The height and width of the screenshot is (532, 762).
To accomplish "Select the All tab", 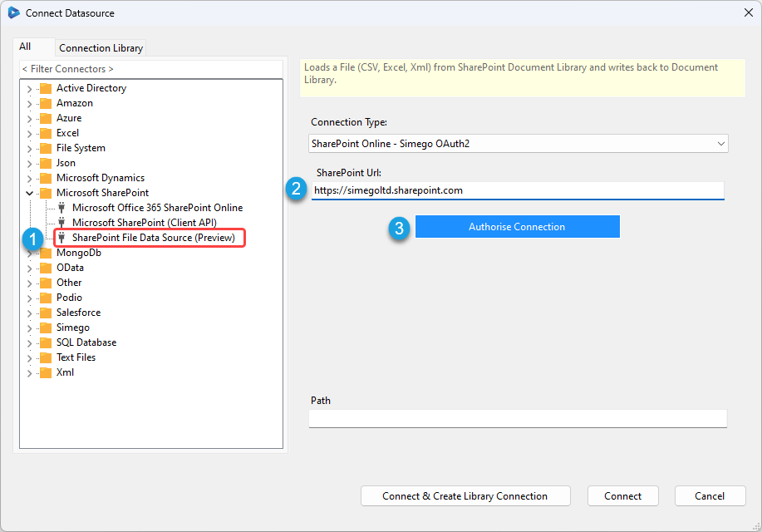I will point(34,46).
